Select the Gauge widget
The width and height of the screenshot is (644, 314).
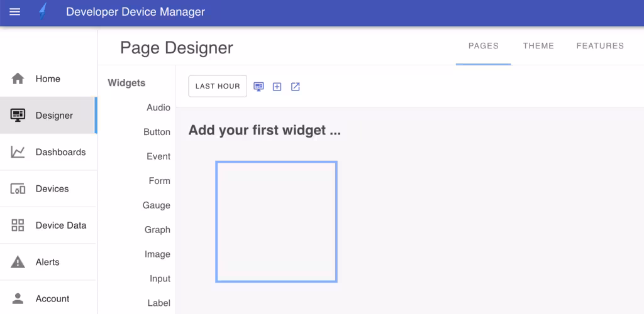[x=156, y=205]
